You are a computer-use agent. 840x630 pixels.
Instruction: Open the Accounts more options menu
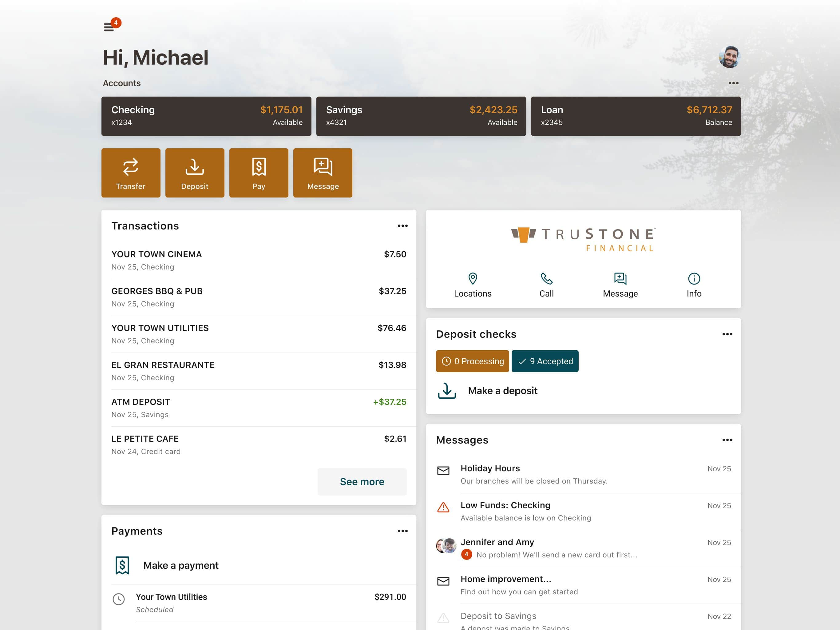733,83
